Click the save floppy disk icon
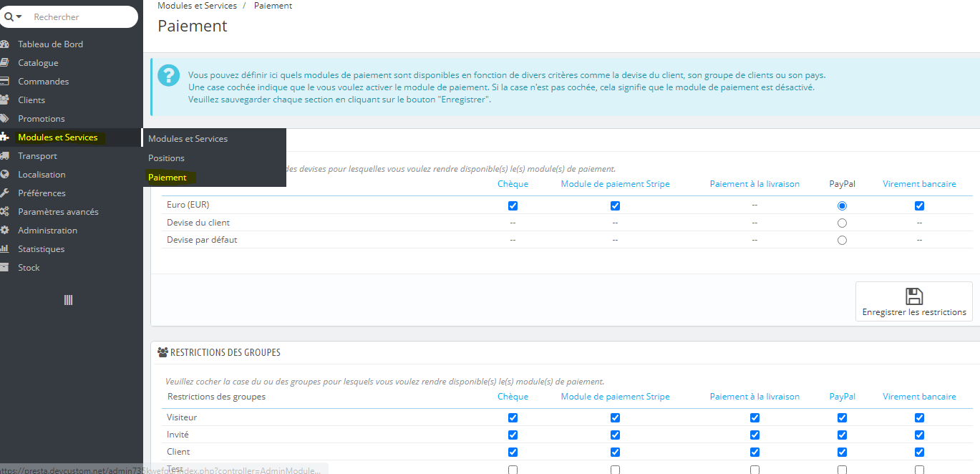Viewport: 980px width, 474px height. point(914,296)
